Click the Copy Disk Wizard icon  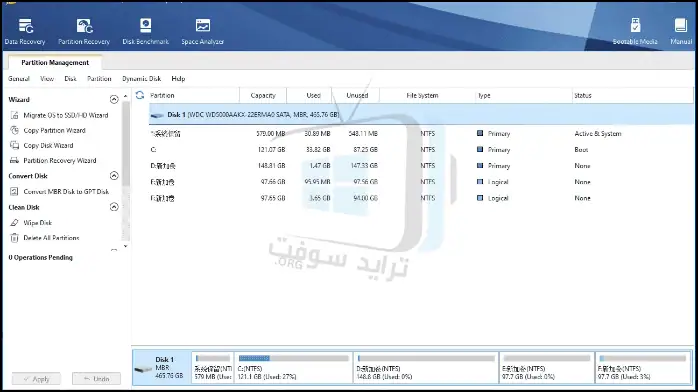click(x=14, y=145)
